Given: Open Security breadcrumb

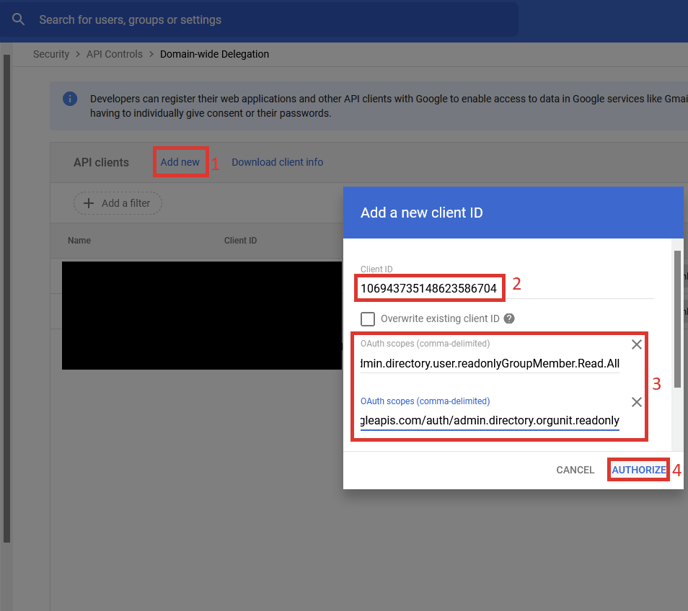Looking at the screenshot, I should pyautogui.click(x=51, y=54).
